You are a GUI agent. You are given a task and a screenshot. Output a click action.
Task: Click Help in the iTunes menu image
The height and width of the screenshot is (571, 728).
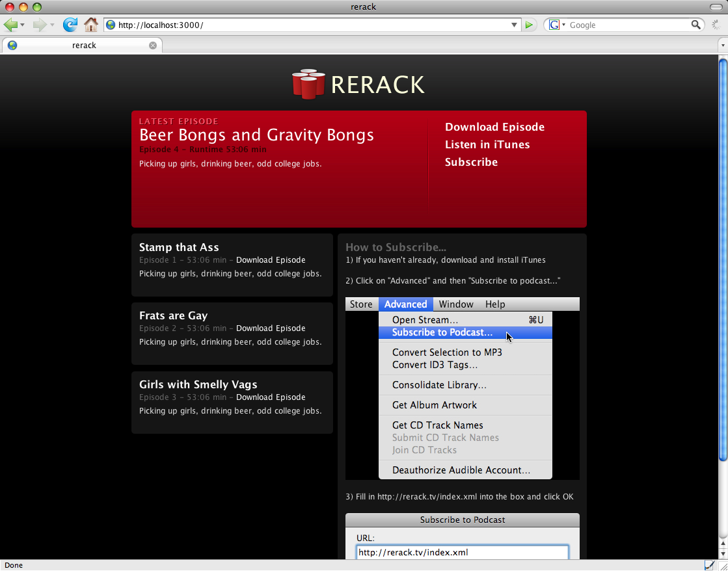(495, 304)
